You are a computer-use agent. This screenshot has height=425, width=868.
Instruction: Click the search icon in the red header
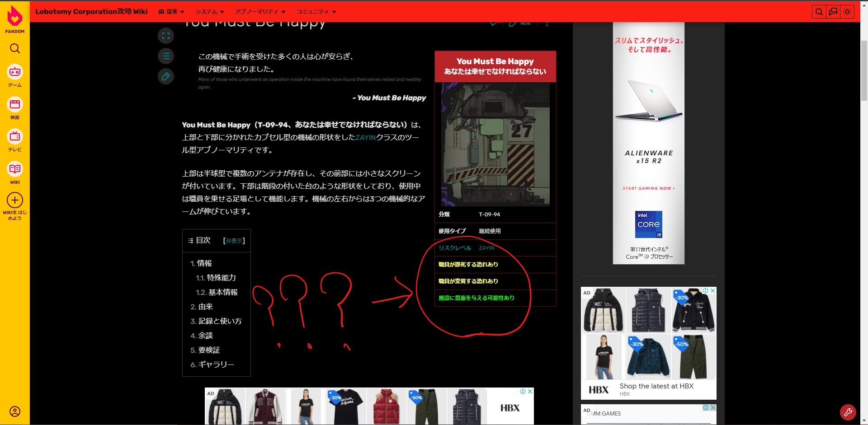pyautogui.click(x=819, y=12)
